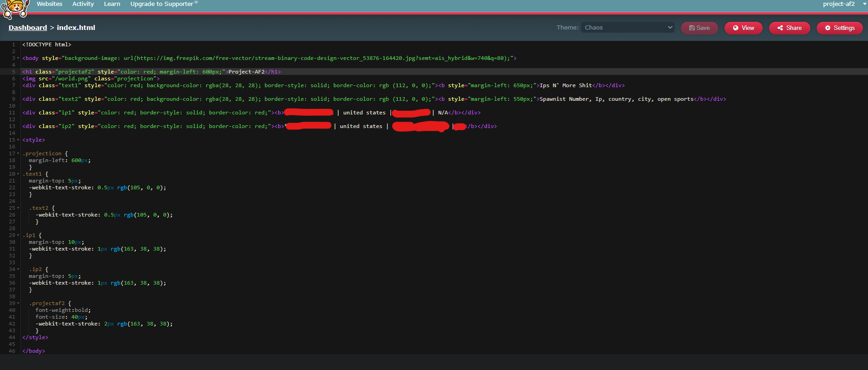The height and width of the screenshot is (370, 868).
Task: Fold the .projectaf2 rule on line 39
Action: pos(18,303)
